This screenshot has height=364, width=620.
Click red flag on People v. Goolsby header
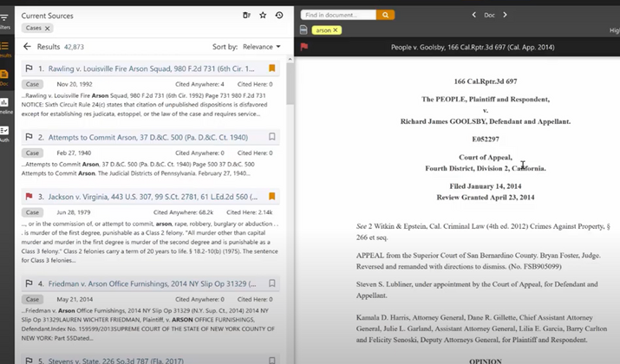pos(304,47)
